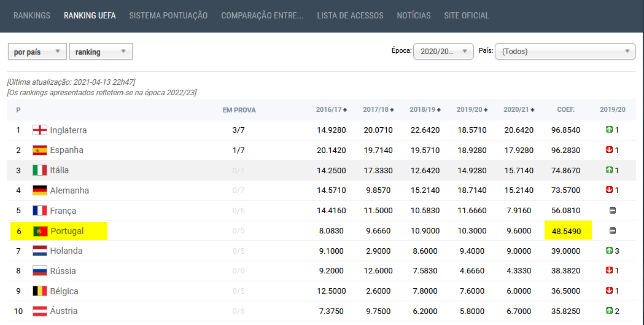Click Itália coefficient 74.8670
This screenshot has width=644, height=325.
565,171
